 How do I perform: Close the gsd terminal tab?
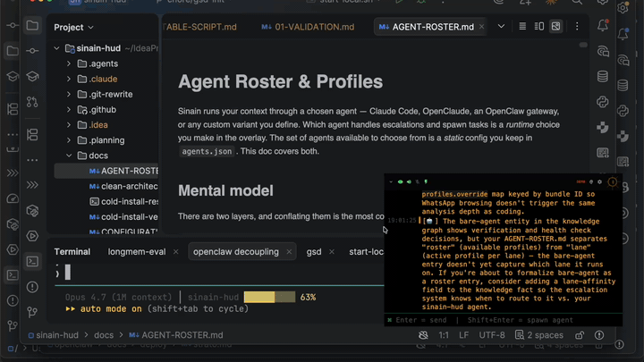[332, 251]
